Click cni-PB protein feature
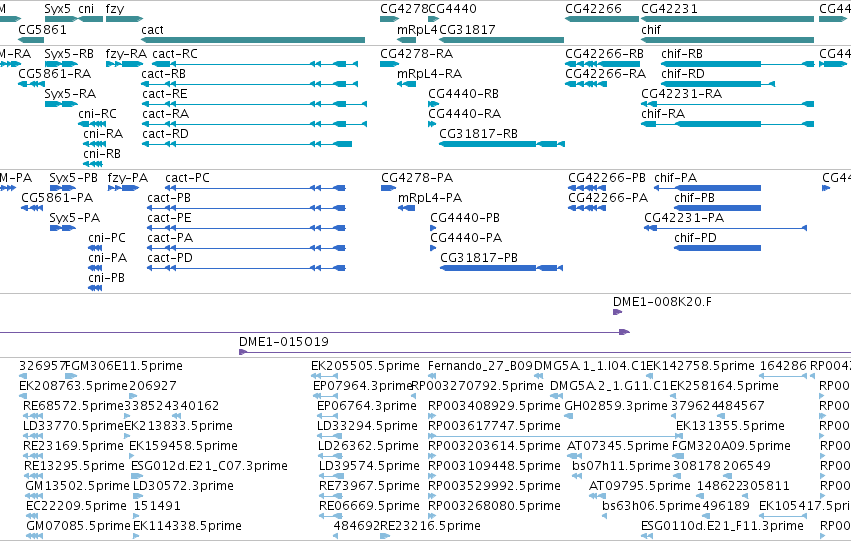Viewport: 851px width, 541px height. [x=95, y=288]
